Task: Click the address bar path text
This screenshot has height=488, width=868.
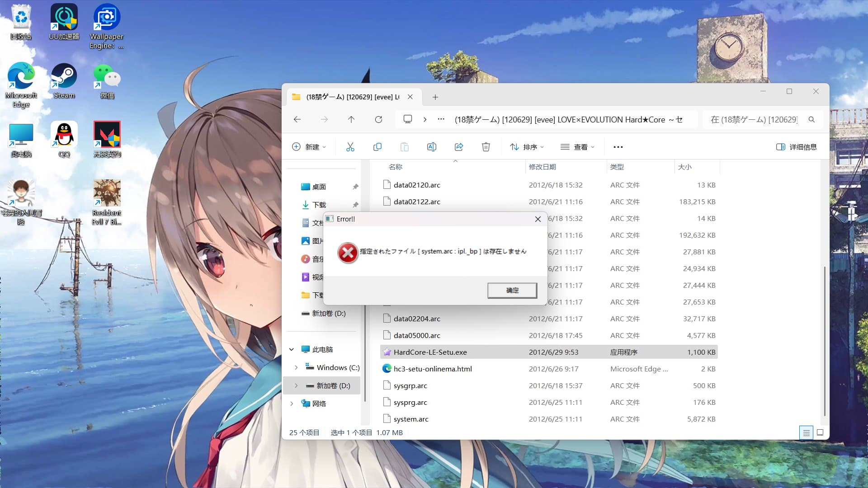Action: pos(568,120)
